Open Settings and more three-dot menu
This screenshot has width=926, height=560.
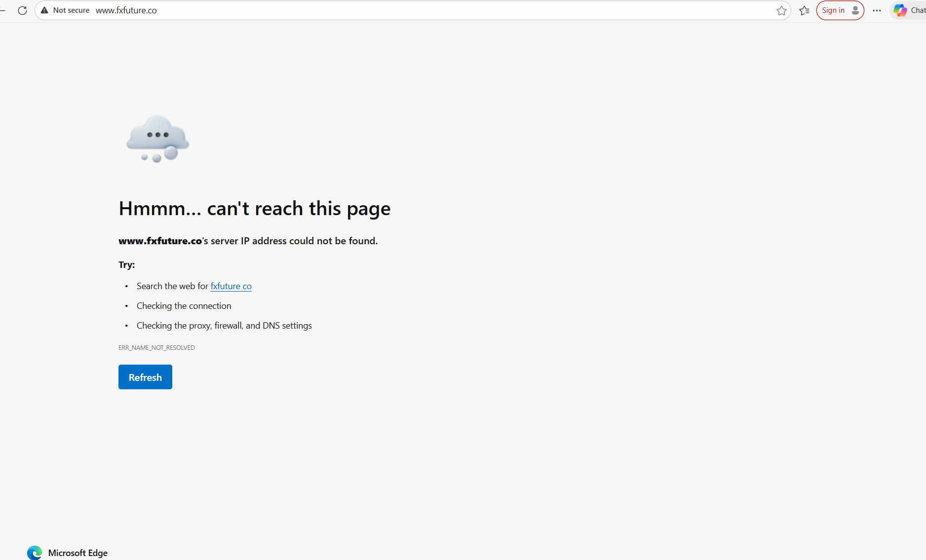877,10
